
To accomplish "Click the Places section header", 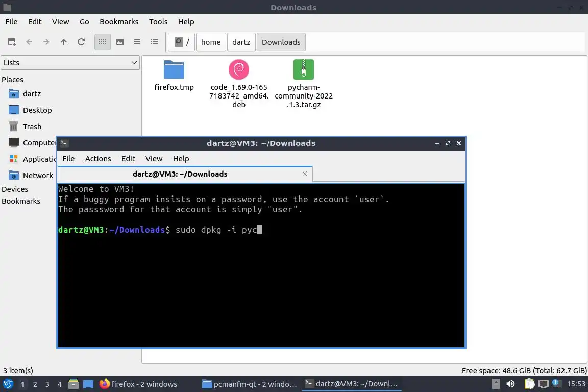I will coord(12,80).
